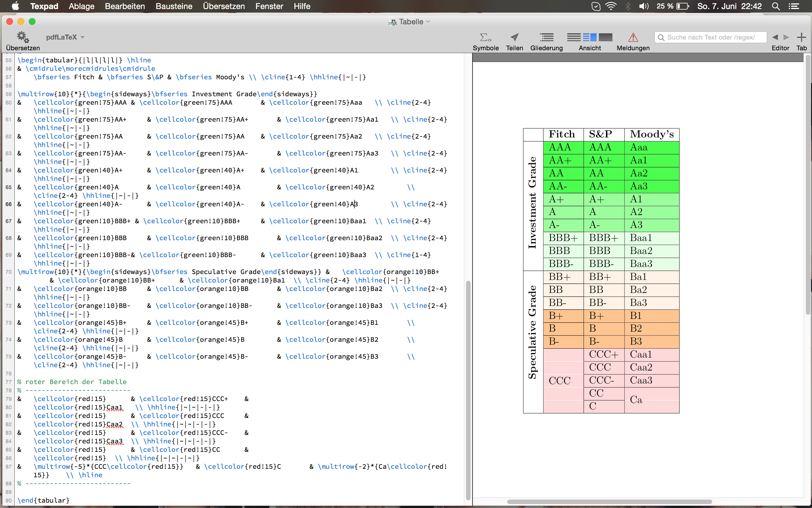Screen dimensions: 812x508
Task: Click the Wi-Fi status icon
Action: coord(611,6)
